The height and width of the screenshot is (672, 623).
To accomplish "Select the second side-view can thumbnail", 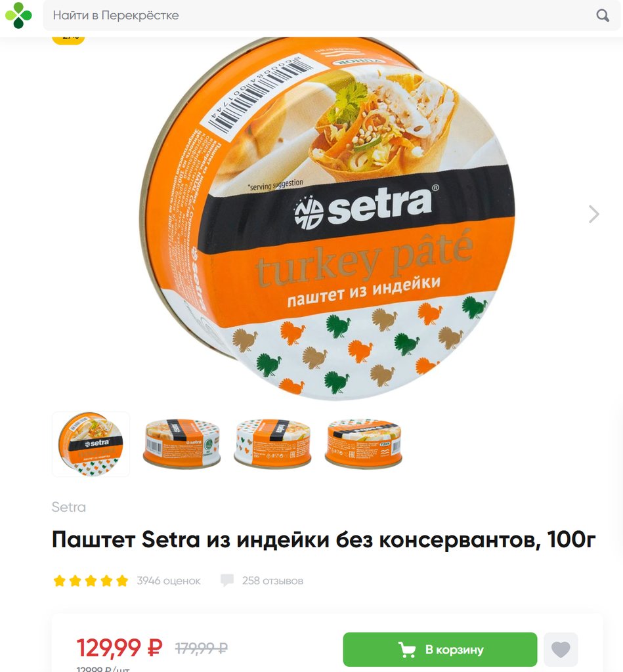I will point(182,444).
